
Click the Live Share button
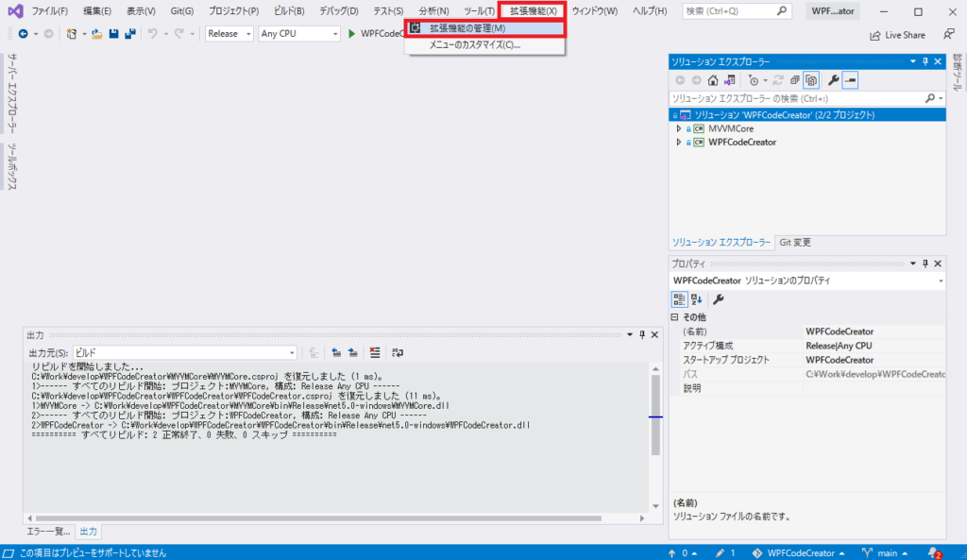897,35
